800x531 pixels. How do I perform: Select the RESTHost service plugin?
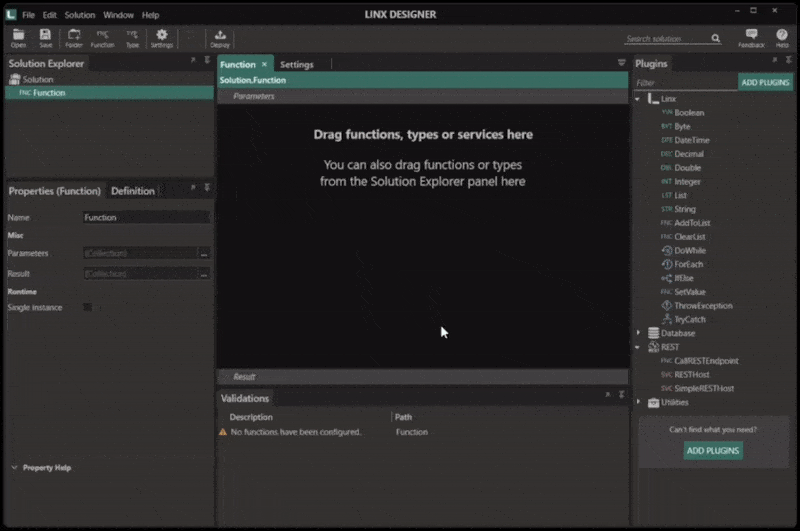[x=685, y=374]
